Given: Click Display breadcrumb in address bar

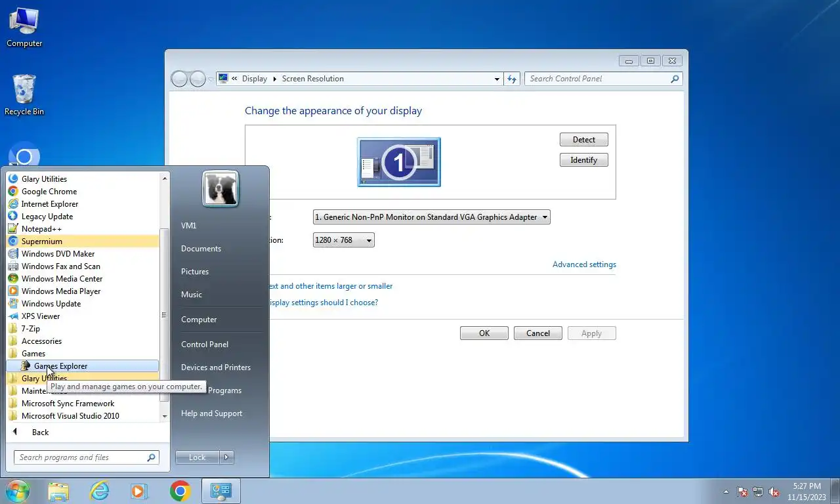Looking at the screenshot, I should (x=255, y=79).
